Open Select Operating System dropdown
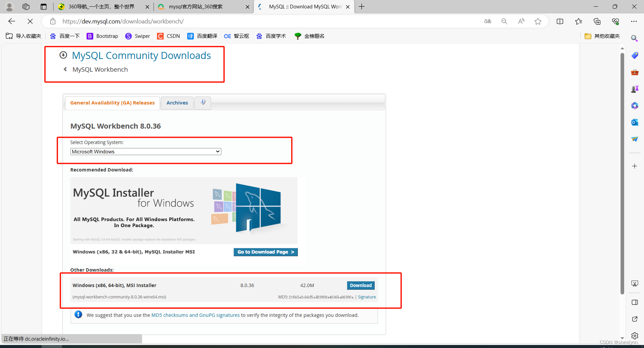The width and height of the screenshot is (644, 348). [x=146, y=152]
